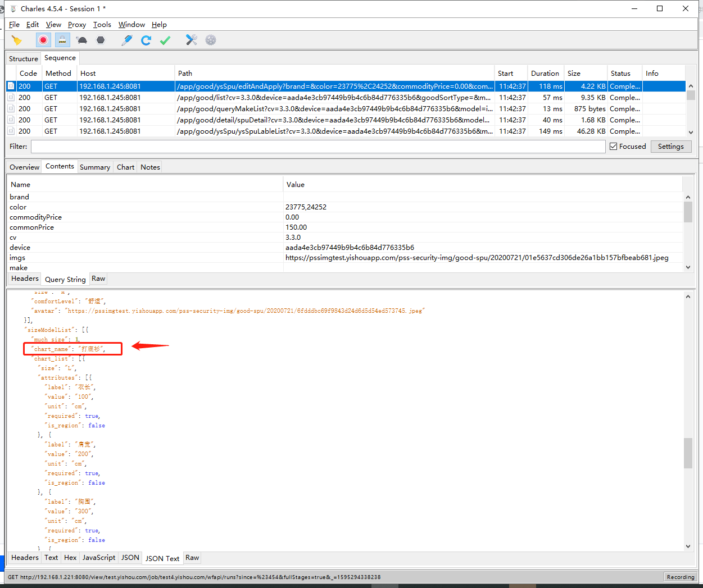Switch response view to JSON tab

[130, 558]
